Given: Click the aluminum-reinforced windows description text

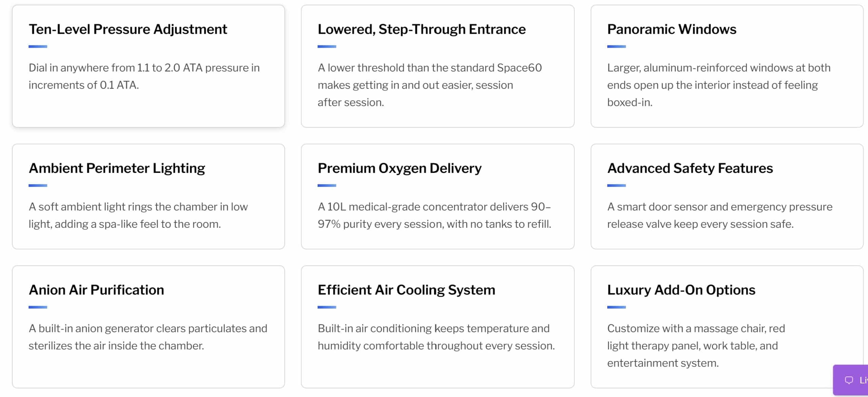Looking at the screenshot, I should (x=719, y=85).
